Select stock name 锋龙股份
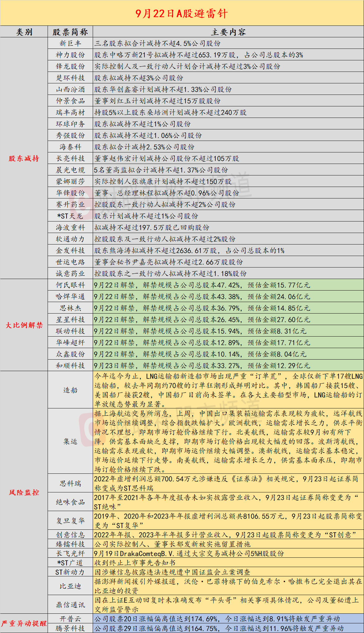 70,67
